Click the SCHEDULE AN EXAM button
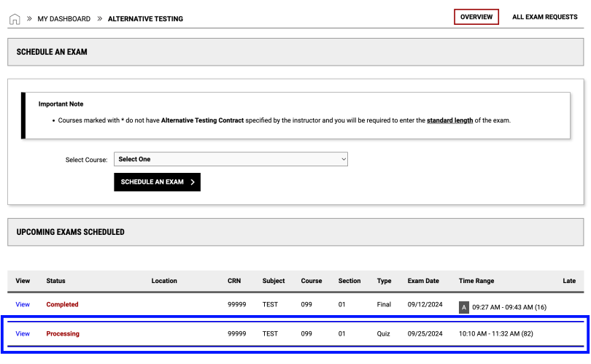This screenshot has width=591, height=364. [157, 182]
